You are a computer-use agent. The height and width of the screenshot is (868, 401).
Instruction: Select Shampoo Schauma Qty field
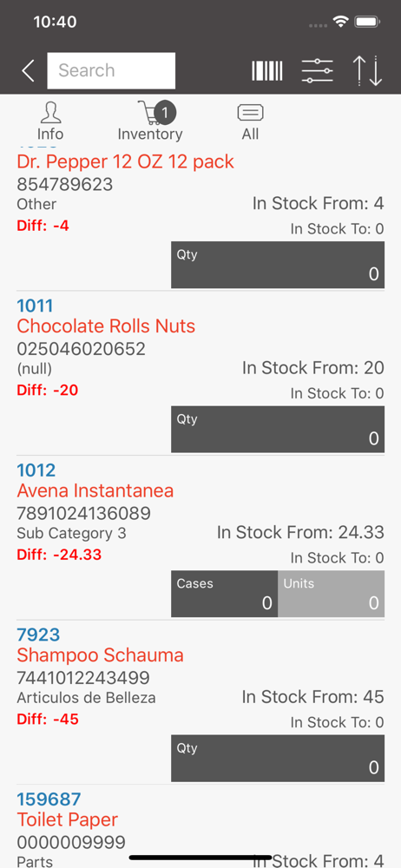(x=278, y=759)
